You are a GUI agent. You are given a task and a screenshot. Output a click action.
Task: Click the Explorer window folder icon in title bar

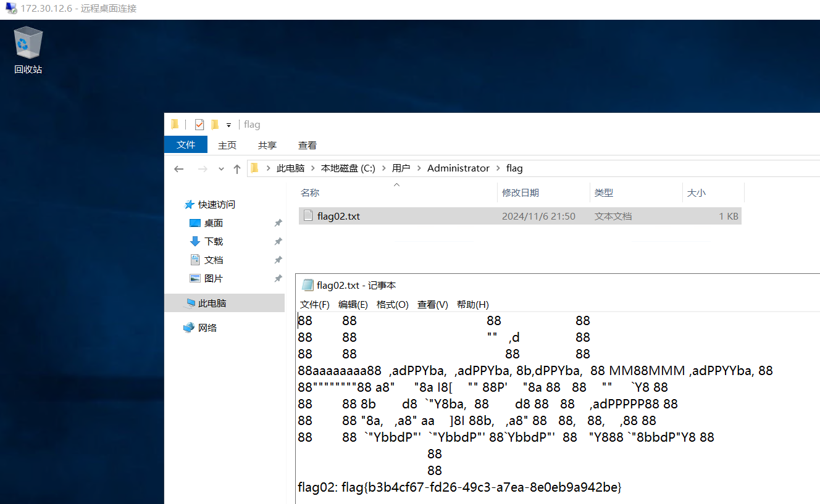click(x=175, y=125)
